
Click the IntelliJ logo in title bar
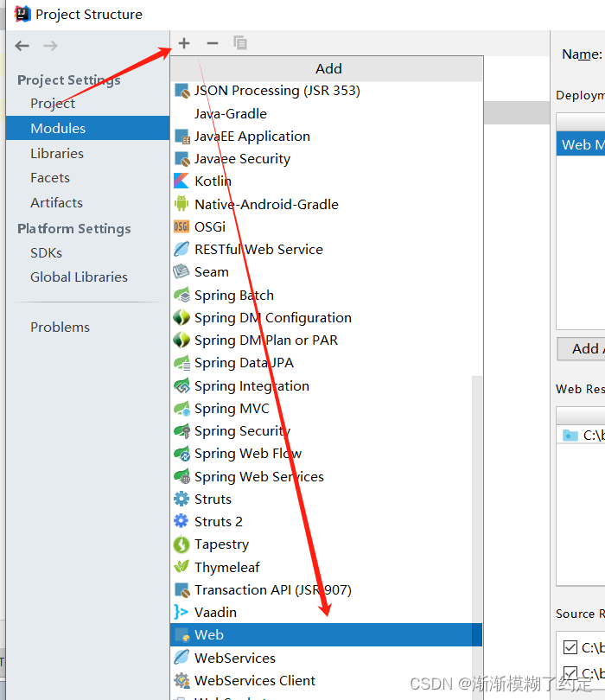(22, 14)
